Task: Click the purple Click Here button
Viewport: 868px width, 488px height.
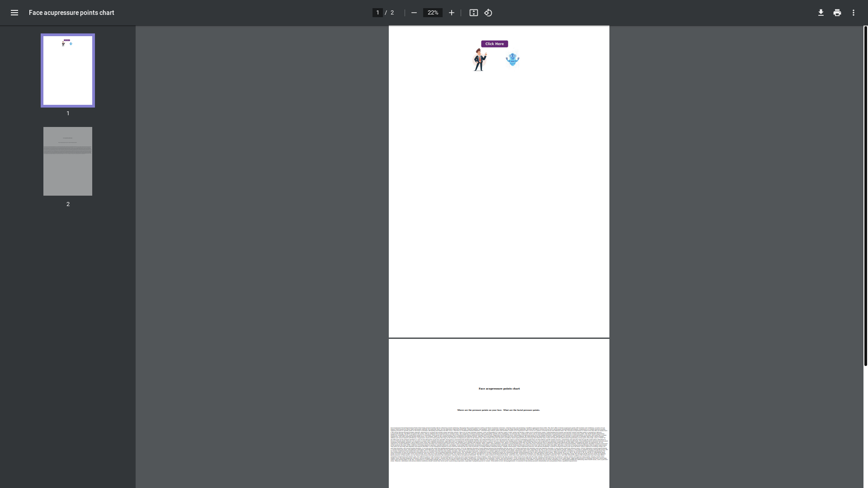Action: pos(495,44)
